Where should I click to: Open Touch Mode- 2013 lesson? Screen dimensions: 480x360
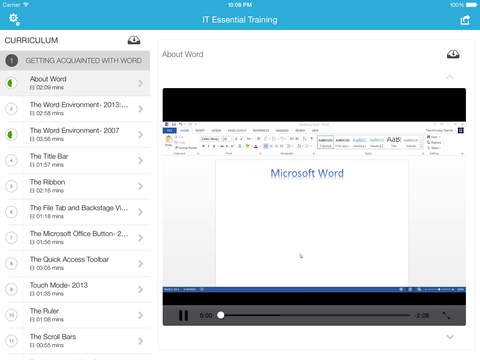click(75, 289)
